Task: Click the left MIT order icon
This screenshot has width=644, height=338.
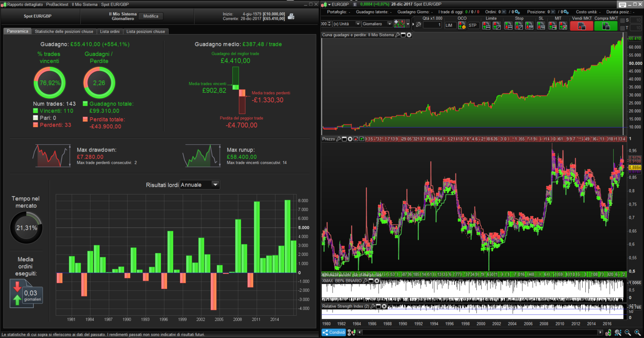Action: (x=553, y=25)
